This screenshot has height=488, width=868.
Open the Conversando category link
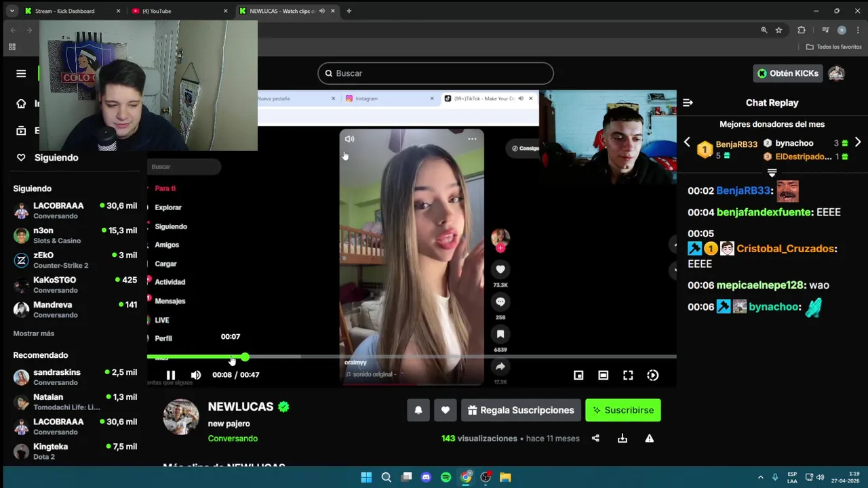click(233, 439)
